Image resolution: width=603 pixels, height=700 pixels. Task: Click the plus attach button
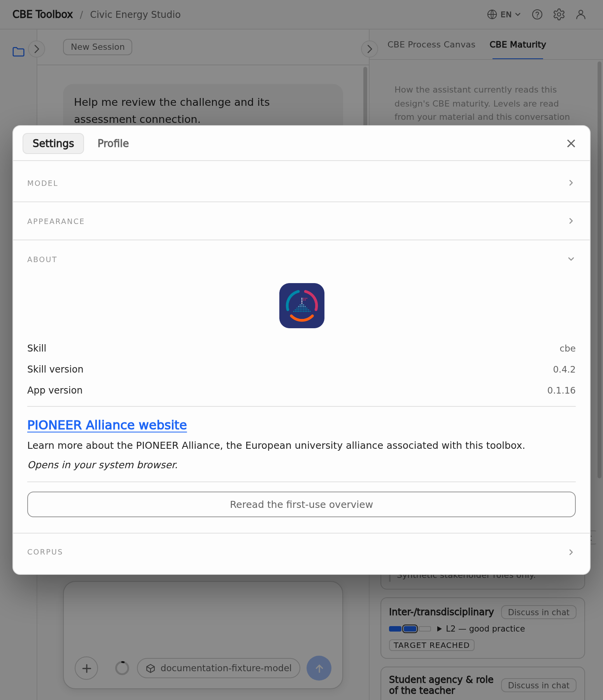click(x=86, y=668)
